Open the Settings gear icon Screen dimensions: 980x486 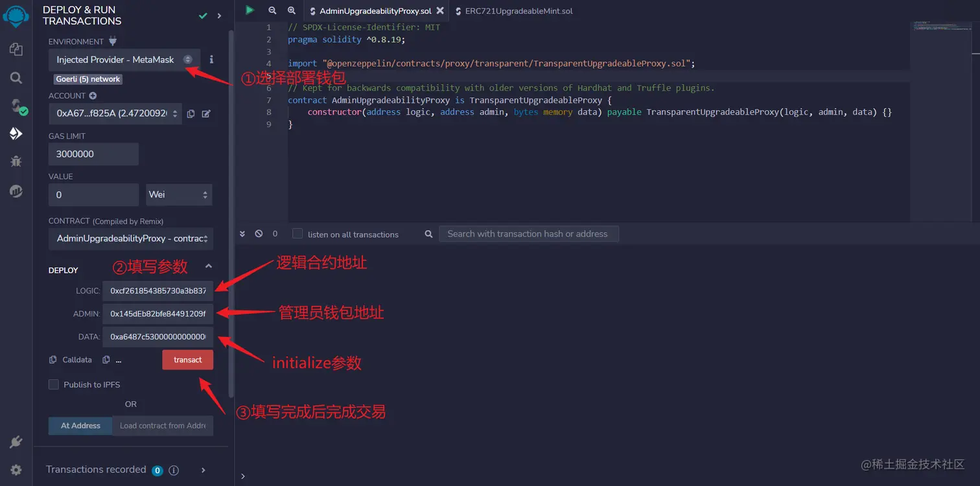pyautogui.click(x=16, y=470)
